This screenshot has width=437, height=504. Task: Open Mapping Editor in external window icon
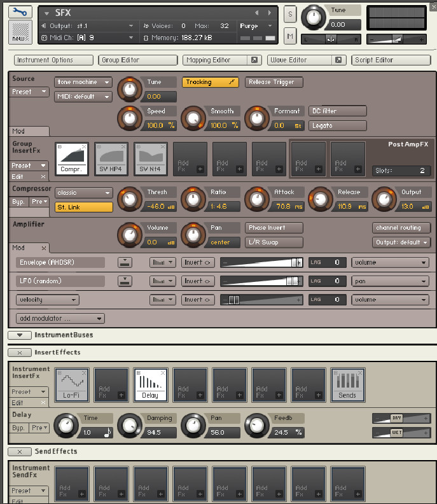[x=254, y=60]
